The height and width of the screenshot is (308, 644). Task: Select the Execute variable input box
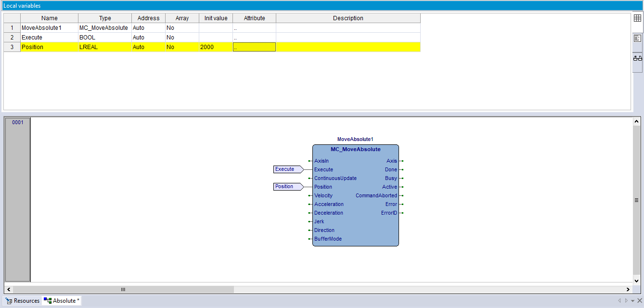pos(287,169)
